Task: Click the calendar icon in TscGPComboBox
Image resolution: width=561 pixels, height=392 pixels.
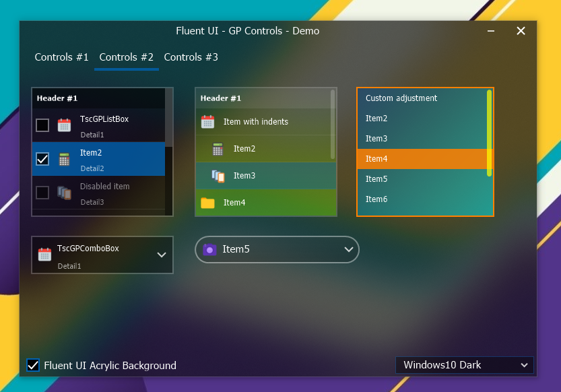Action: [x=44, y=255]
